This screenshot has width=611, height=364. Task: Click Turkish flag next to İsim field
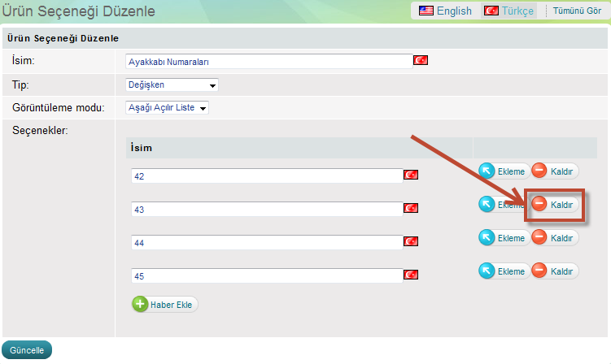[x=421, y=60]
